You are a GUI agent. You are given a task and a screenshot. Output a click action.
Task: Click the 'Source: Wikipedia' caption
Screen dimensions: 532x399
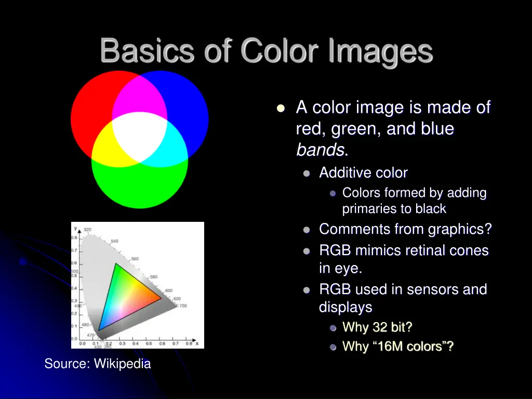(x=97, y=363)
